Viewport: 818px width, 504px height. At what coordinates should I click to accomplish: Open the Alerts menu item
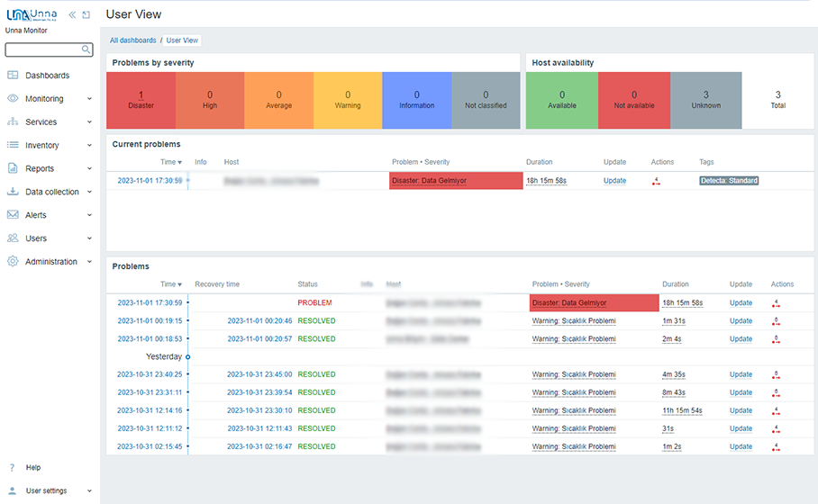point(36,215)
